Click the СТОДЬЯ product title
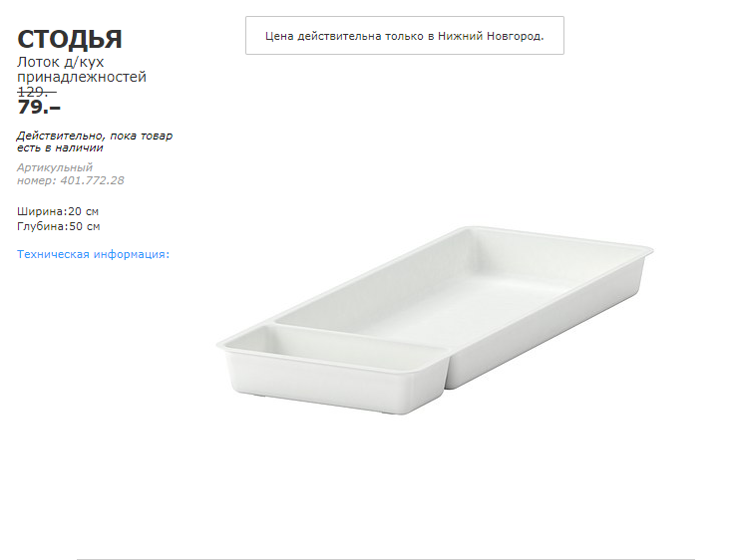 [x=70, y=39]
